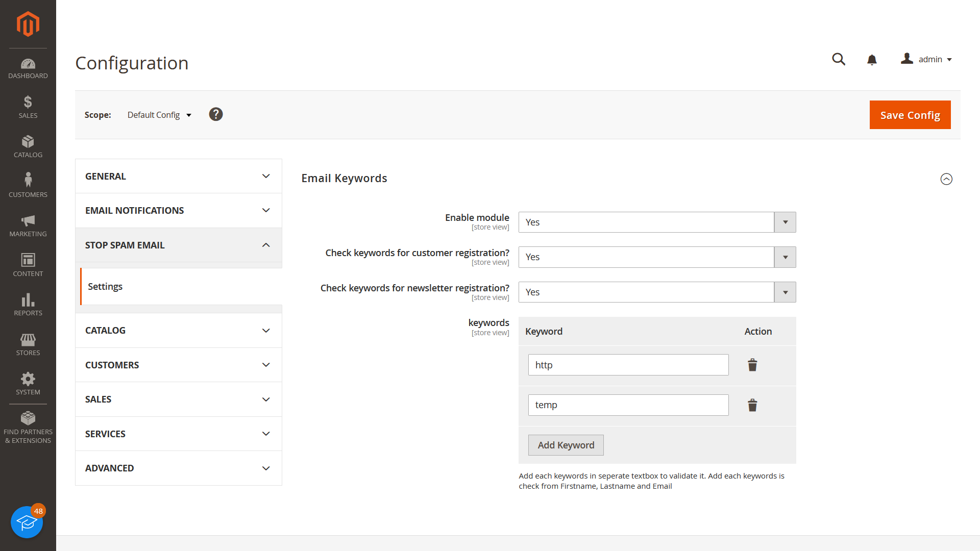The image size is (980, 551).
Task: Open newsletter registration keywords dropdown
Action: pos(657,292)
